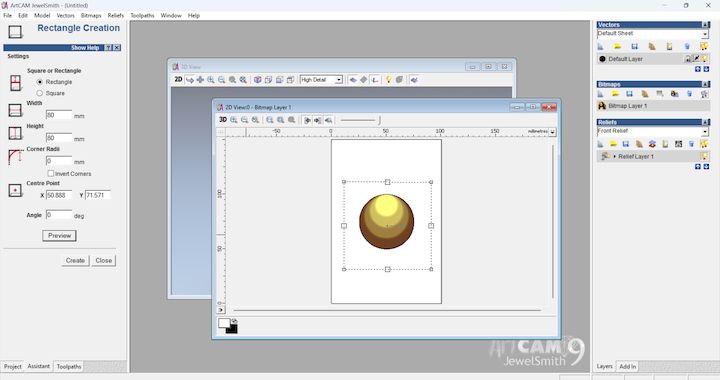Select the Rectangle radio option
Viewport: 720px width, 380px height.
[40, 82]
